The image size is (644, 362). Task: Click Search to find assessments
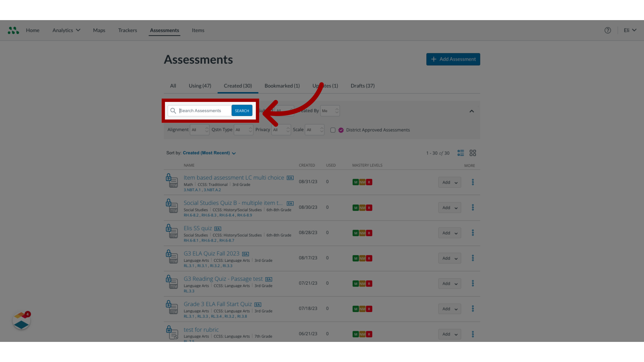pyautogui.click(x=242, y=111)
